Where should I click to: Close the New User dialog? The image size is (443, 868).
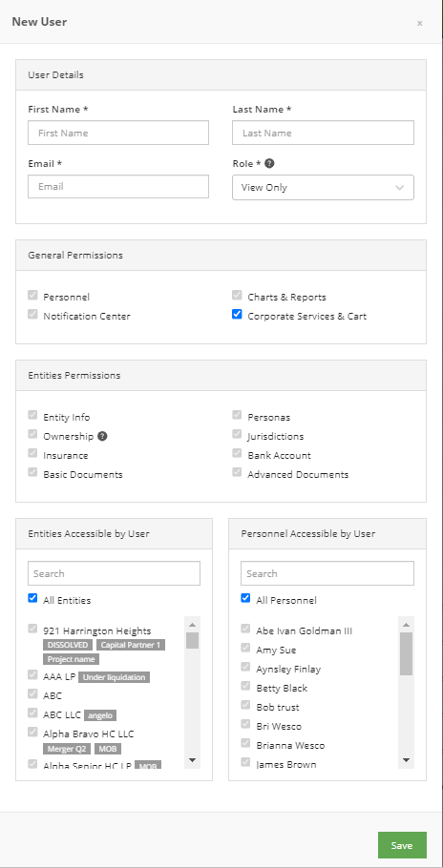click(420, 23)
